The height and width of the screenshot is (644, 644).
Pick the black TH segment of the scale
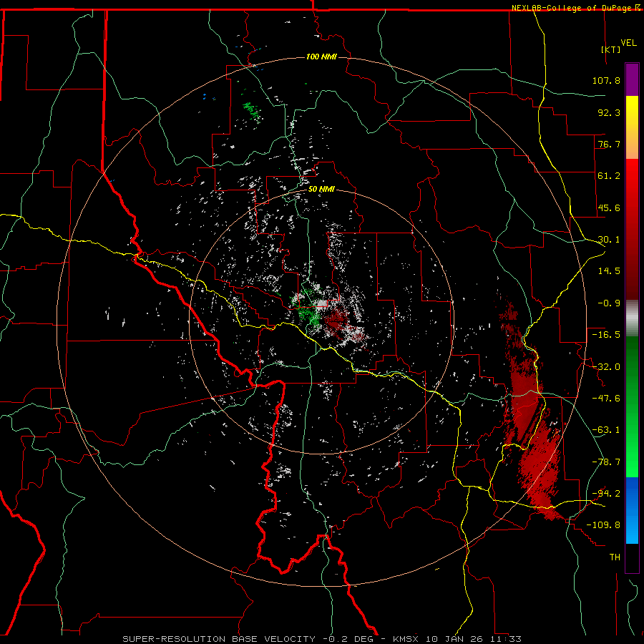632,557
